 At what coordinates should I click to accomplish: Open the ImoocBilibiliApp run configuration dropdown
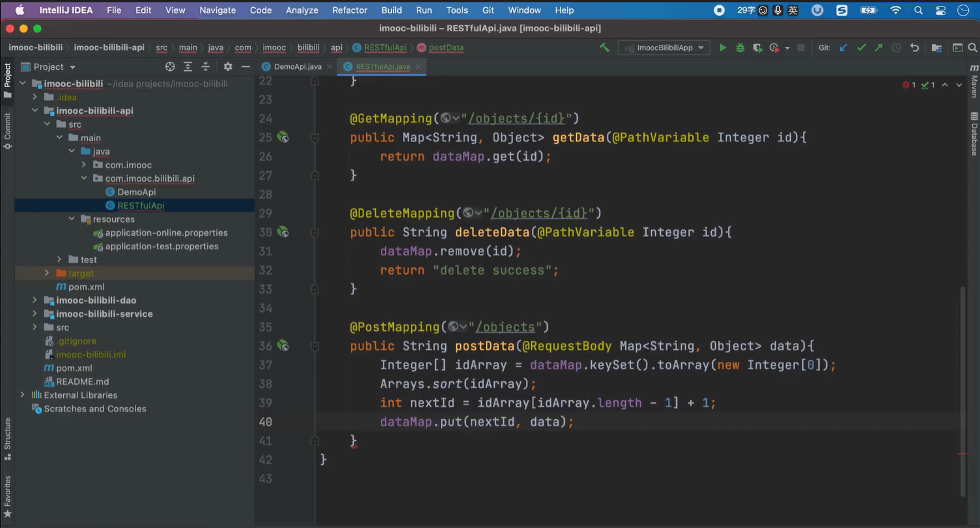[664, 48]
